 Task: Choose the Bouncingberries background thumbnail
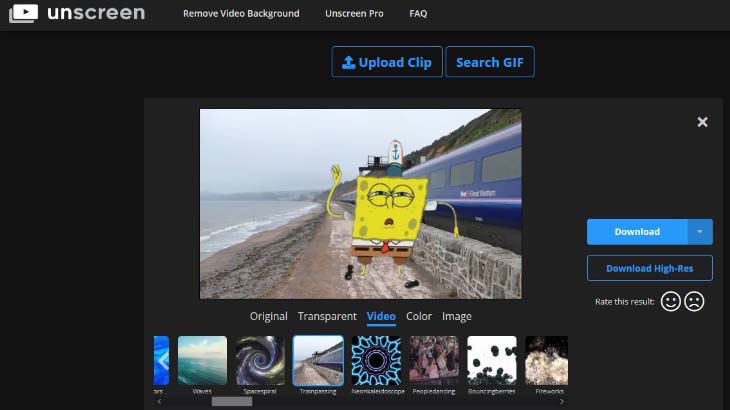(x=492, y=361)
